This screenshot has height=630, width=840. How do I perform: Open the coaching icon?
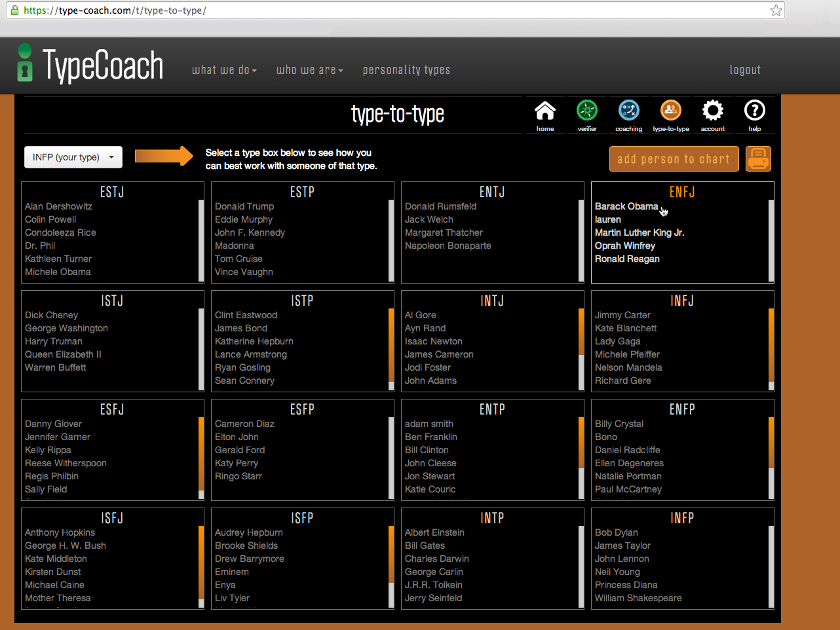coord(629,110)
